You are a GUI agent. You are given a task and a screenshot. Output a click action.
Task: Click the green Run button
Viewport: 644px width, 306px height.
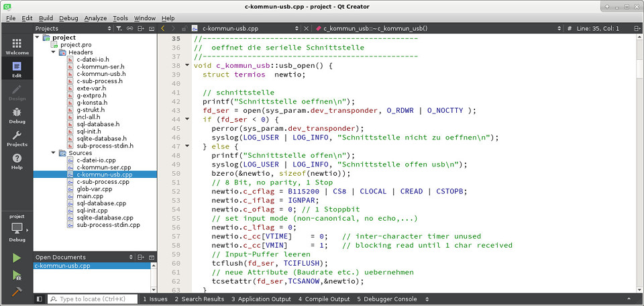(x=17, y=258)
